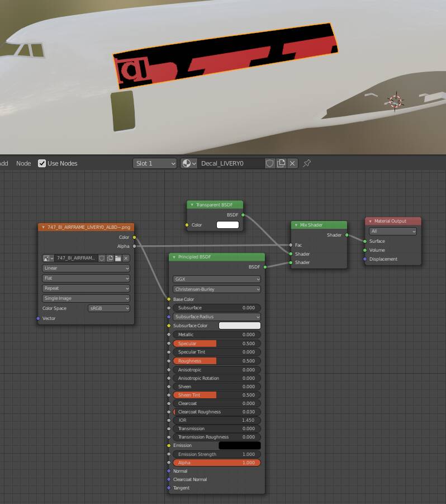446x504 pixels.
Task: Open the Material Output target All dropdown
Action: 393,231
